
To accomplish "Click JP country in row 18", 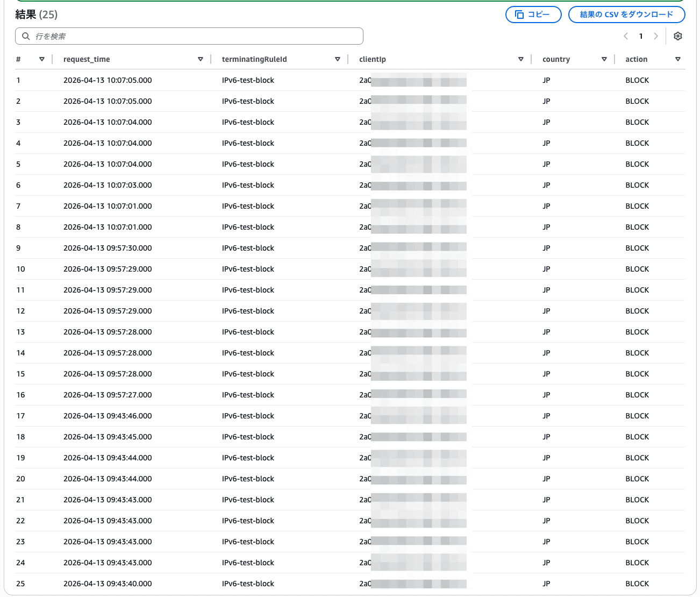I will [x=546, y=437].
